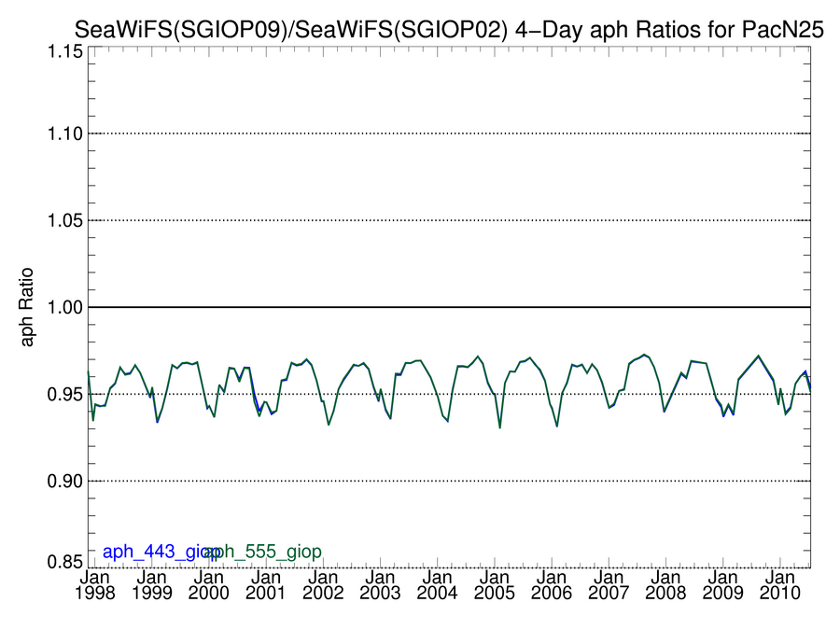Click the Jan 2002 x-axis label

[323, 585]
